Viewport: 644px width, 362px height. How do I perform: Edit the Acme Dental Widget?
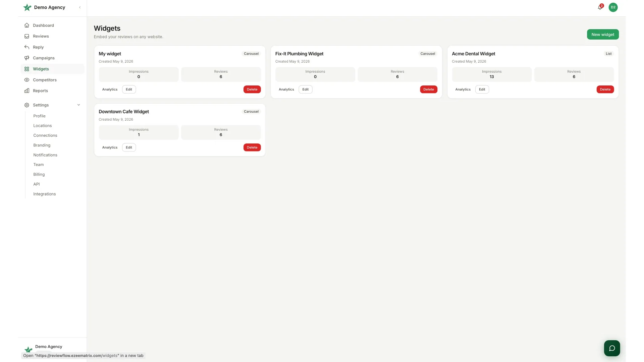pos(482,89)
